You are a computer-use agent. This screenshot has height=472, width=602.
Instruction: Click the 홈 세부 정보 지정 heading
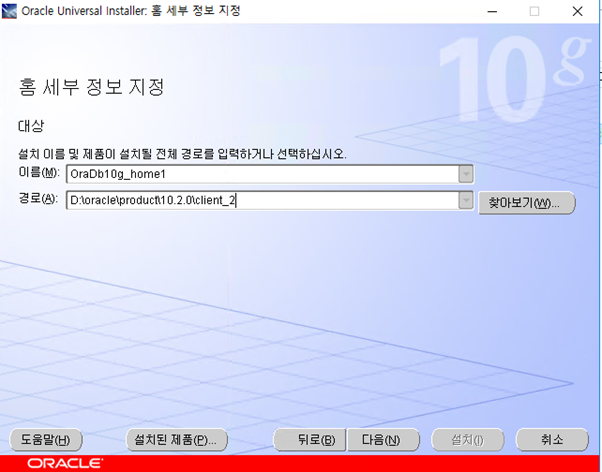click(91, 88)
